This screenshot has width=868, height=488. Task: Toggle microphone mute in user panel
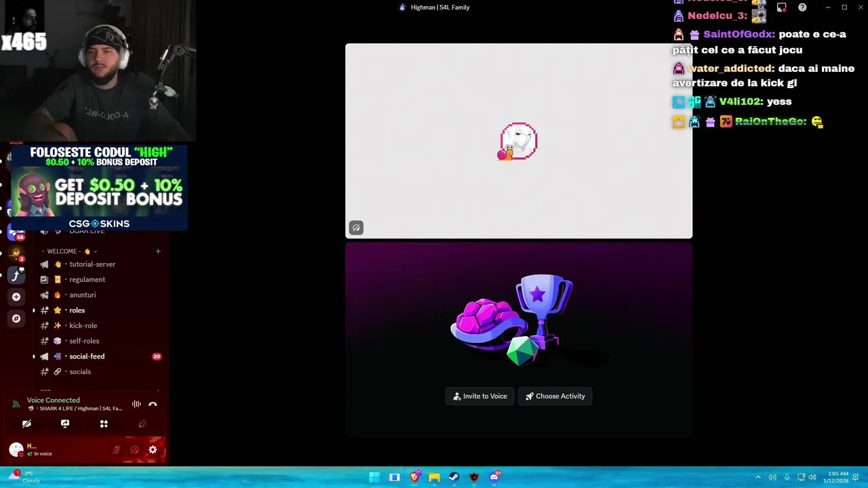click(117, 449)
